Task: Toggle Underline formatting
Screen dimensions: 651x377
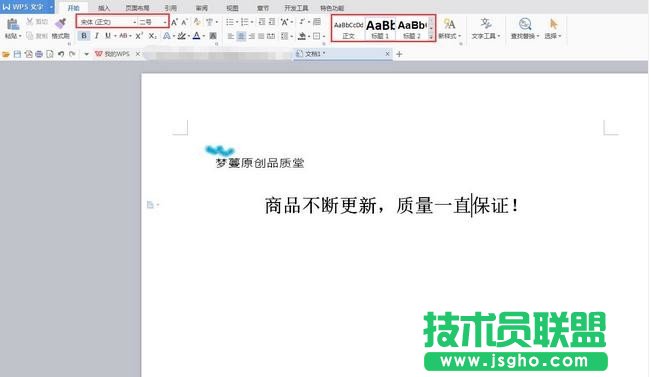Action: (108, 36)
